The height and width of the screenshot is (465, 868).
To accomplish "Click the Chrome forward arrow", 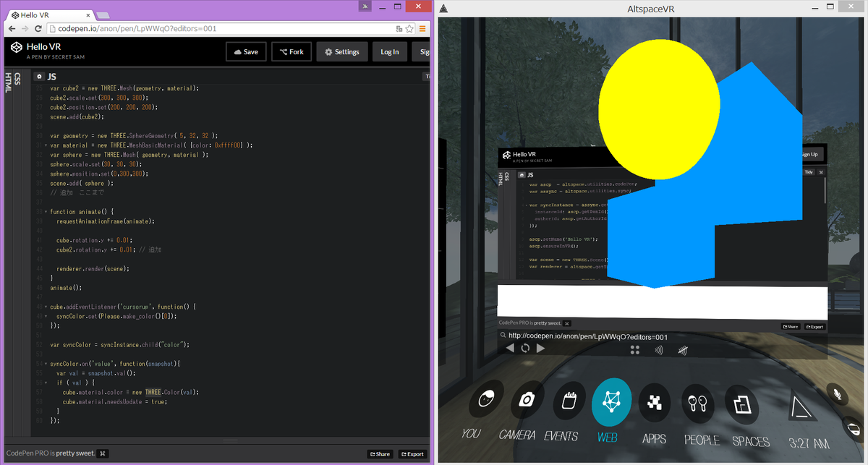I will click(25, 28).
